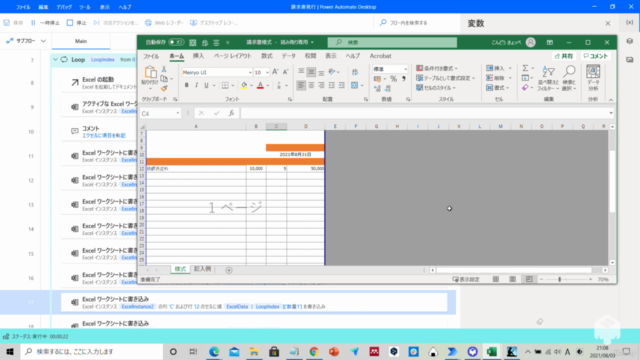Click the Comma Style icon
The width and height of the screenshot is (640, 360).
pyautogui.click(x=404, y=79)
